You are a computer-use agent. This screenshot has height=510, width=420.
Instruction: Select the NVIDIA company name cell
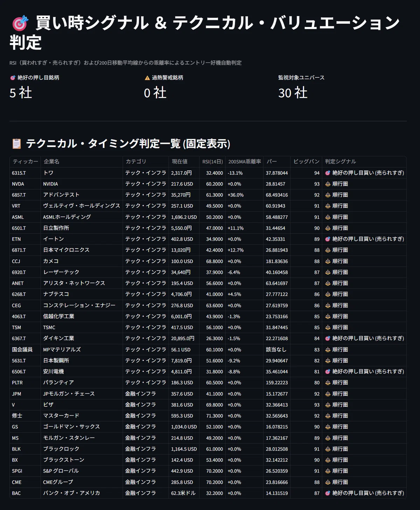coord(82,184)
